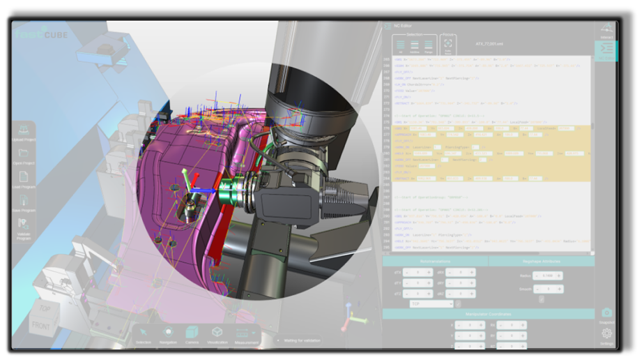Viewport: 644px width, 362px height.
Task: Expand the TCP reference dropdown
Action: coord(431,304)
